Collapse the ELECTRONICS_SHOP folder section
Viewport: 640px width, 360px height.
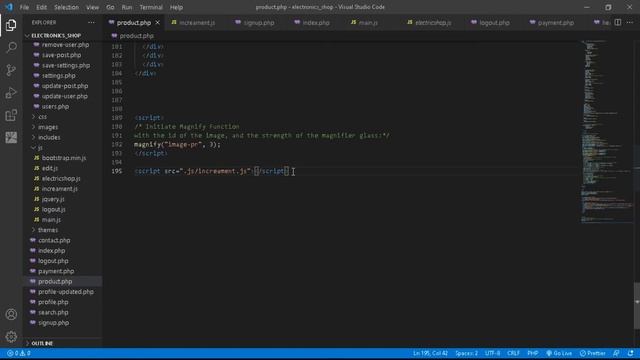tap(56, 36)
